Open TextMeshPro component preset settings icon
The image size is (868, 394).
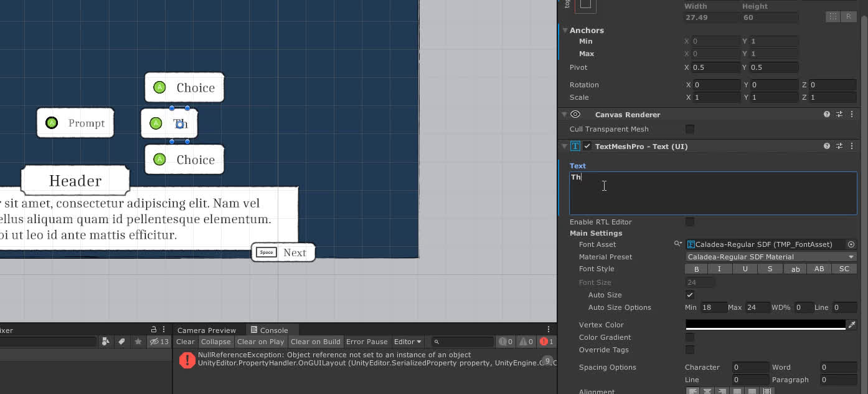(839, 147)
